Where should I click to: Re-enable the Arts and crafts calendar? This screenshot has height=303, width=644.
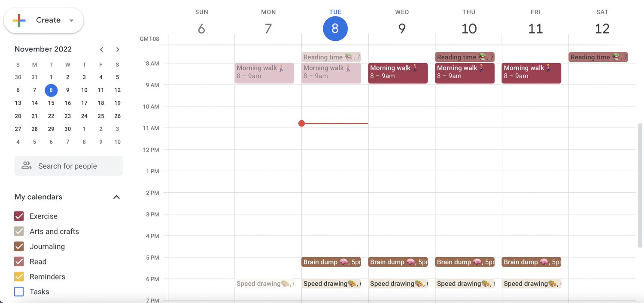coord(18,231)
